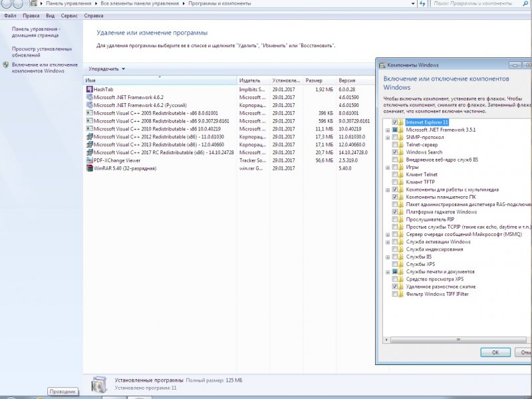Screen dimensions: 532x399
Task: Click the folder icon next to Игры
Action: point(401,167)
